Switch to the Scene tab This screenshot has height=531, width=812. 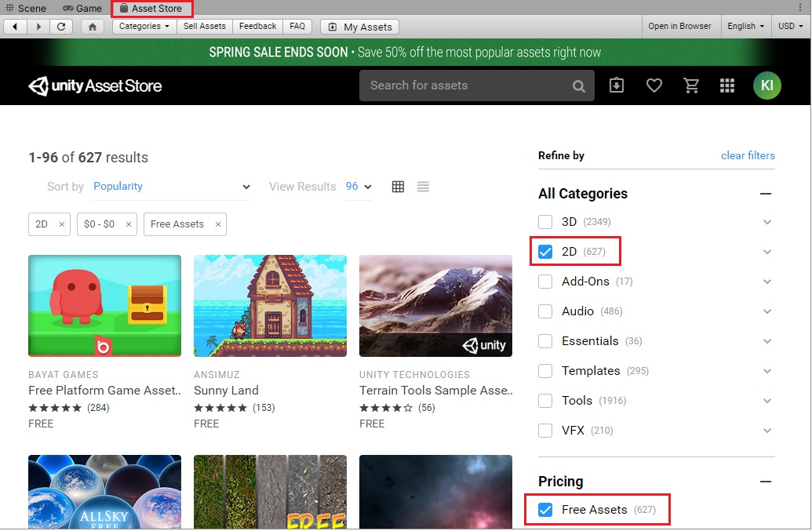[26, 9]
